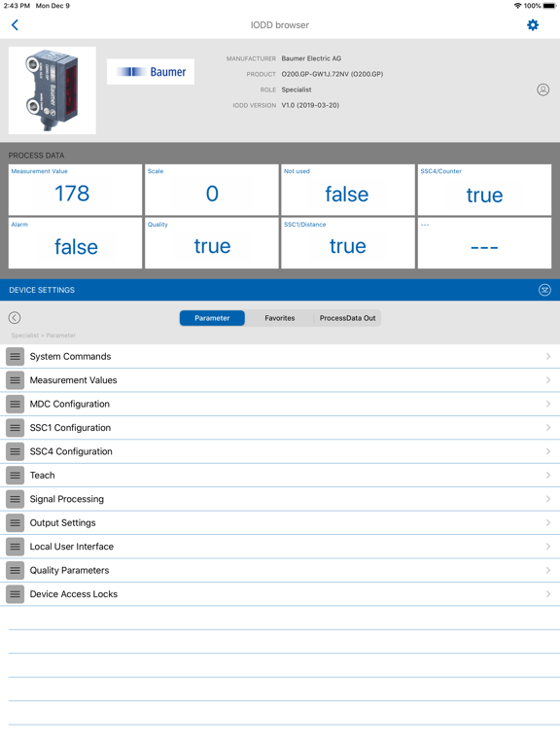Click menu icon beside SSC4 Configuration

point(16,451)
